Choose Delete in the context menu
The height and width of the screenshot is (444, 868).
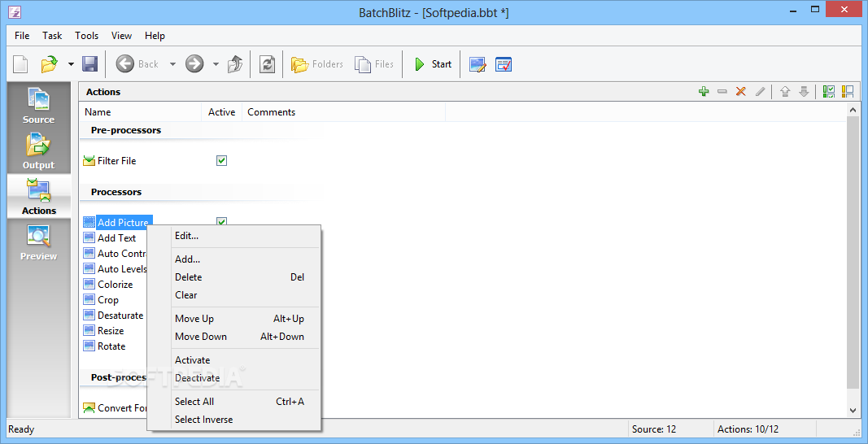point(233,276)
